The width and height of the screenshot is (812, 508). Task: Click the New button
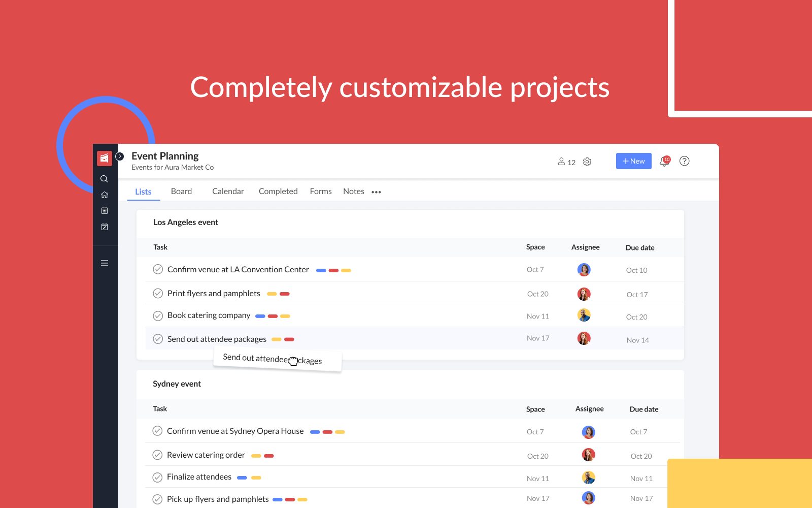[x=634, y=161]
